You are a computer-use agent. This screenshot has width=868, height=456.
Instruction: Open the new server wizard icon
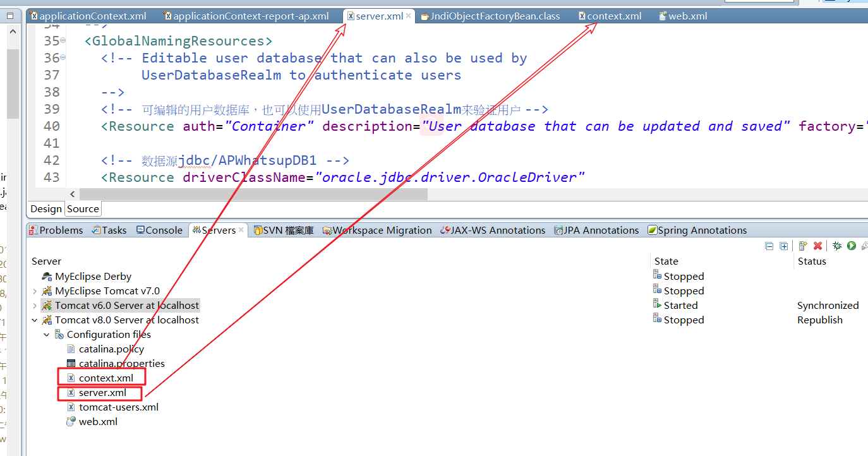pyautogui.click(x=802, y=246)
